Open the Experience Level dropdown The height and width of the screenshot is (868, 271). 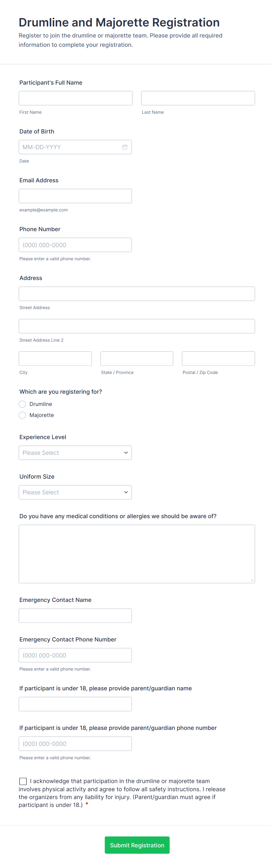pyautogui.click(x=75, y=452)
